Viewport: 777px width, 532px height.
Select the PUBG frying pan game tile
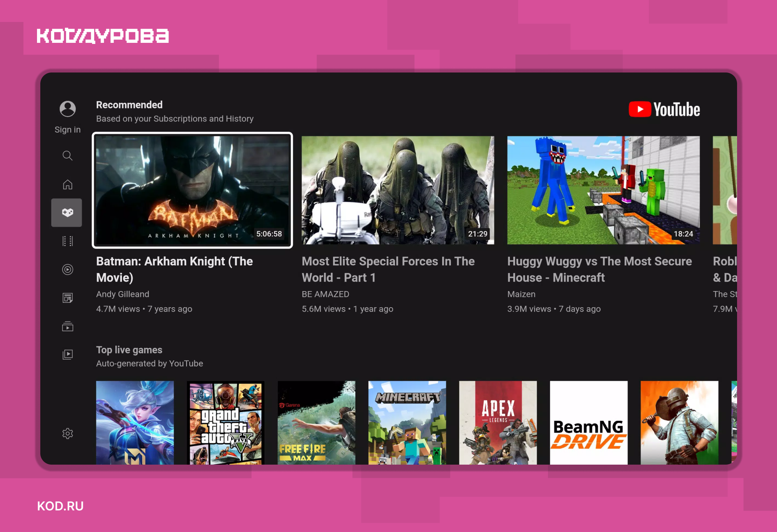coord(680,423)
